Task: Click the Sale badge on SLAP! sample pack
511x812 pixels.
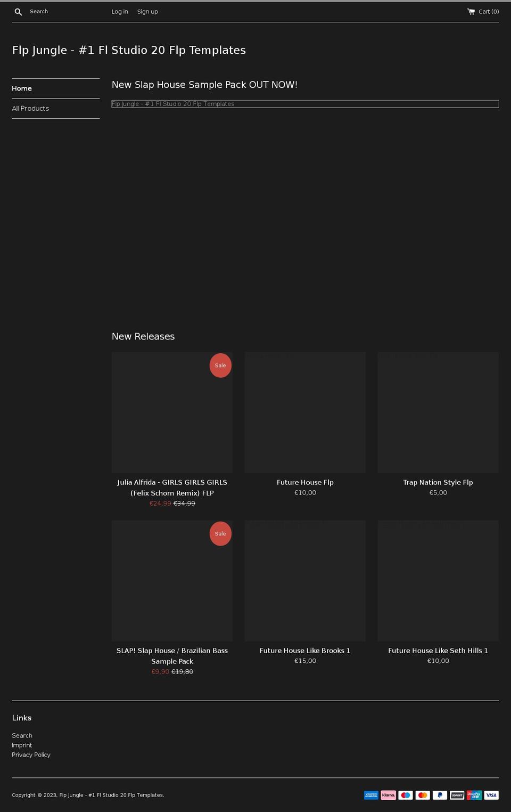Action: (x=220, y=533)
